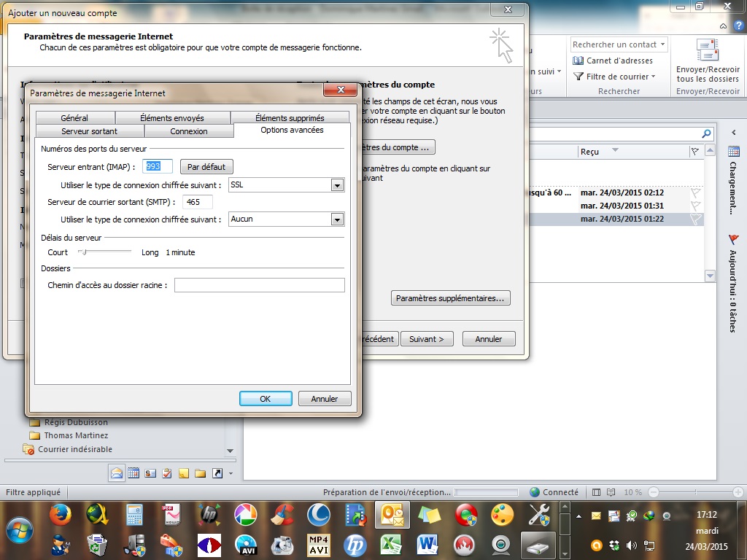Switch to the Éléments envoyés tab
Screen dimensions: 747x560
pos(172,117)
